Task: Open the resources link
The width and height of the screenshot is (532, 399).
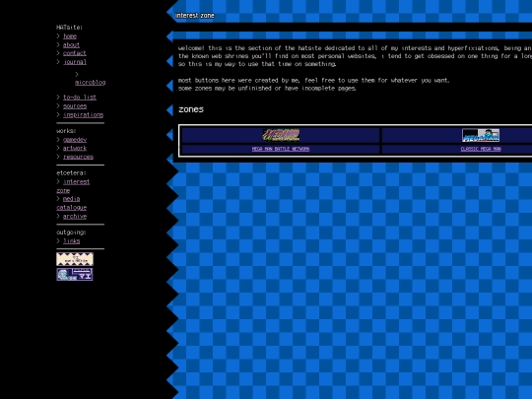Action: [x=78, y=157]
